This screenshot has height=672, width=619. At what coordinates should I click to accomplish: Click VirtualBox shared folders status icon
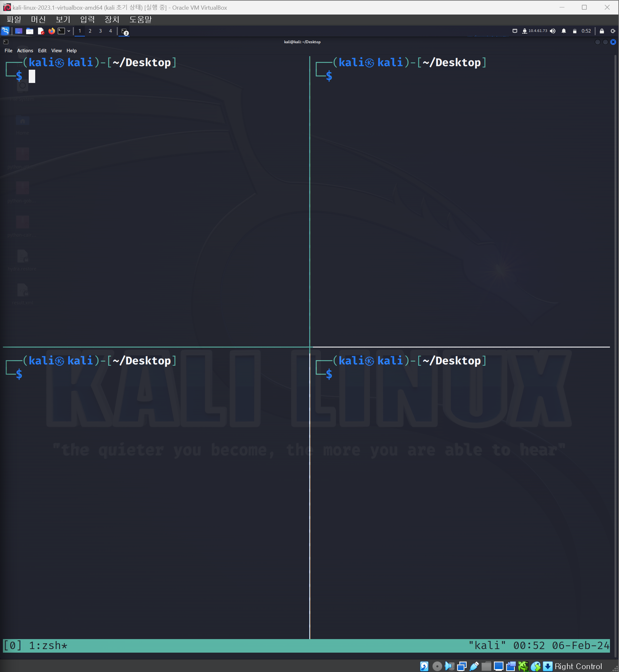click(x=486, y=666)
